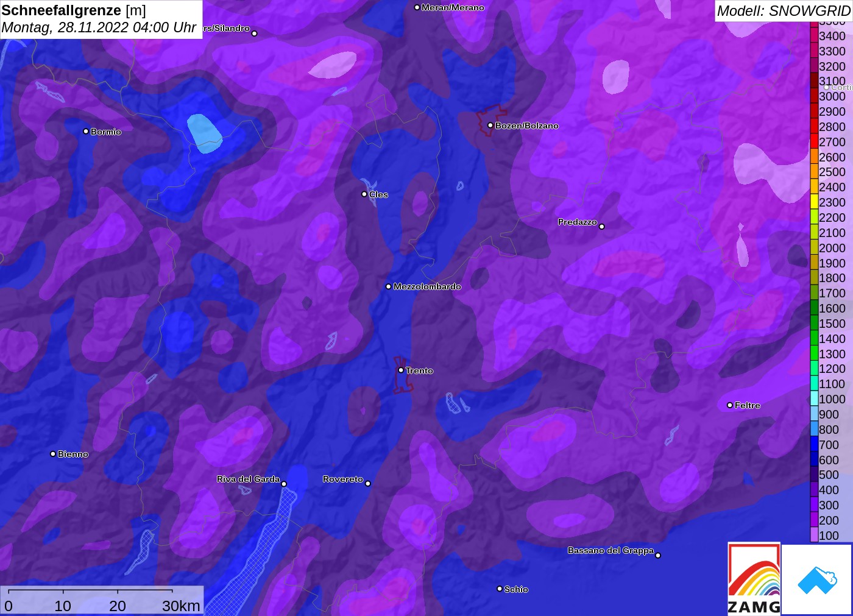
Task: Pick the 2700 m legend color
Action: click(x=814, y=142)
